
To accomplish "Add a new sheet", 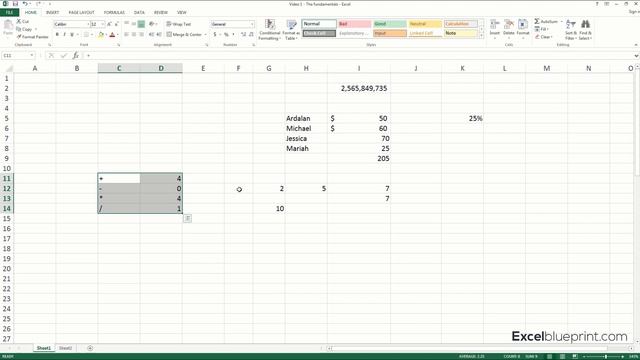I will [90, 348].
